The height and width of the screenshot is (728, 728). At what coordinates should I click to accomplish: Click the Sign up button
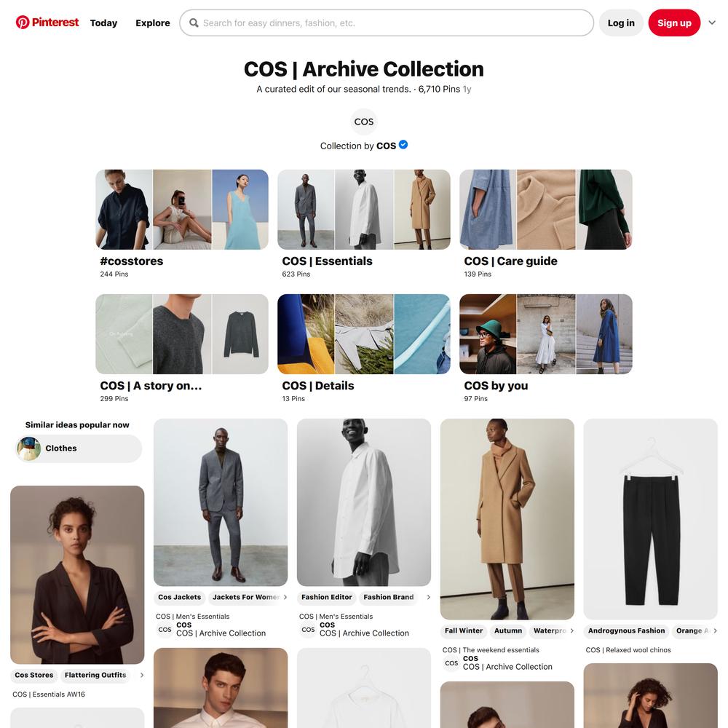674,23
